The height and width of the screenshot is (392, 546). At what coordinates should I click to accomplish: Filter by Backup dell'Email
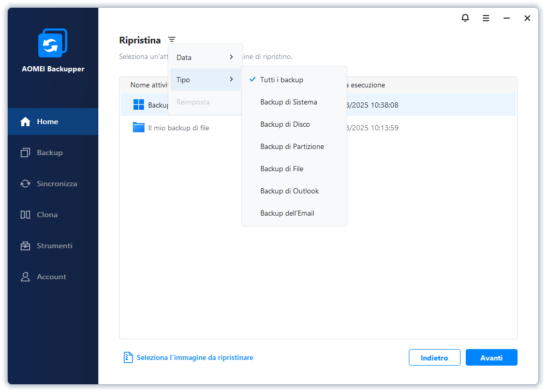294,213
